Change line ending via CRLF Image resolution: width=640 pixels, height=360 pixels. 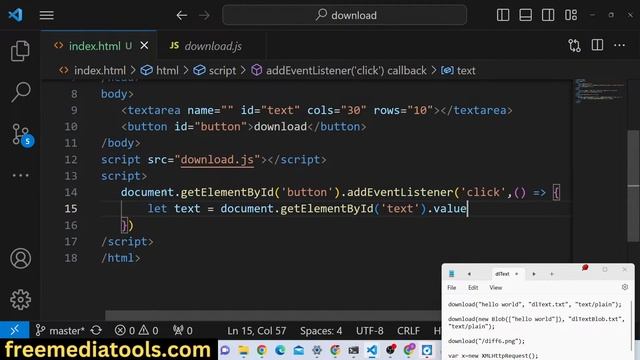pyautogui.click(x=408, y=331)
